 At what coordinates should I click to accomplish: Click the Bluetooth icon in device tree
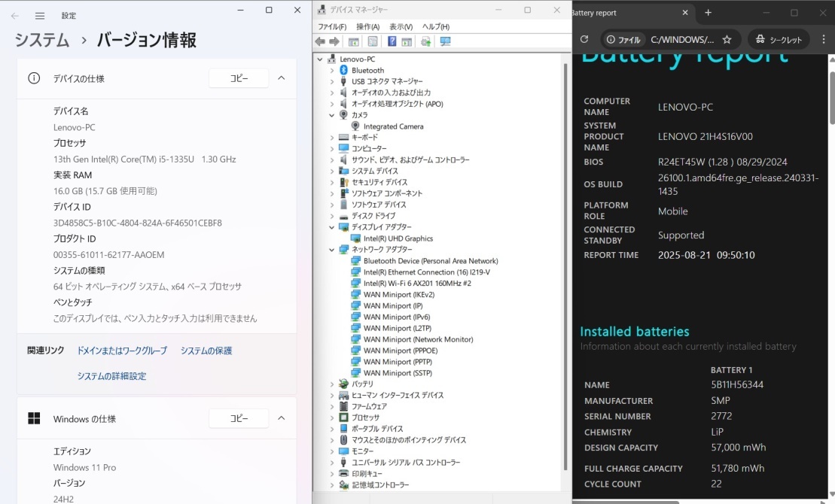click(x=343, y=70)
